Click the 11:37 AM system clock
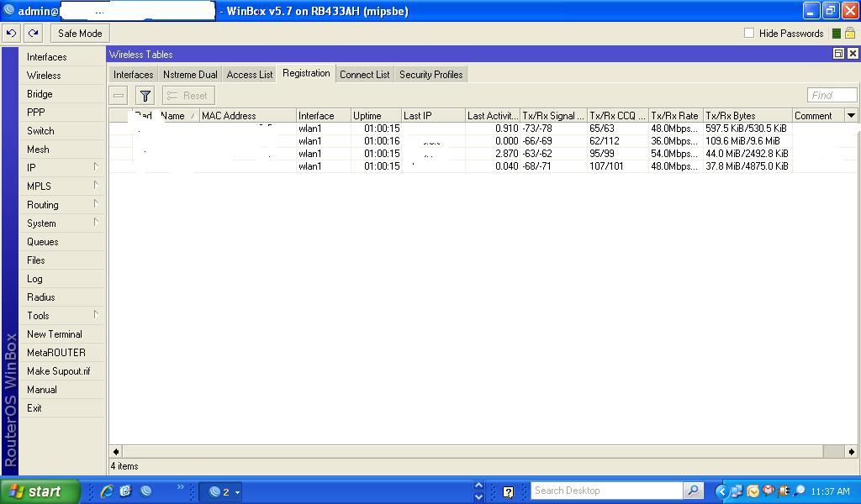The image size is (861, 504). tap(830, 491)
